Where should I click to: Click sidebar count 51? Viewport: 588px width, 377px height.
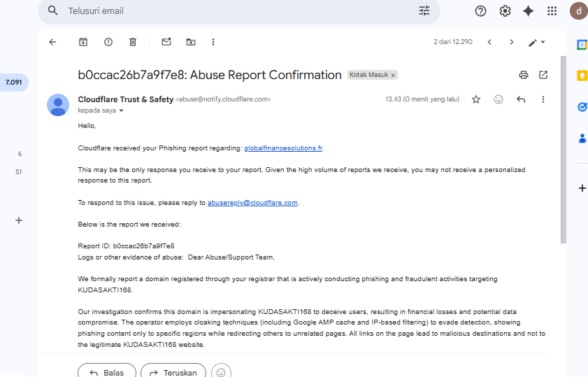pyautogui.click(x=19, y=172)
